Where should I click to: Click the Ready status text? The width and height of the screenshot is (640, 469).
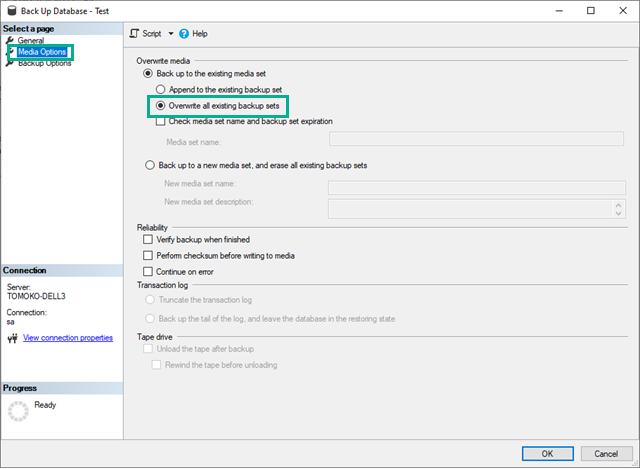[x=45, y=405]
